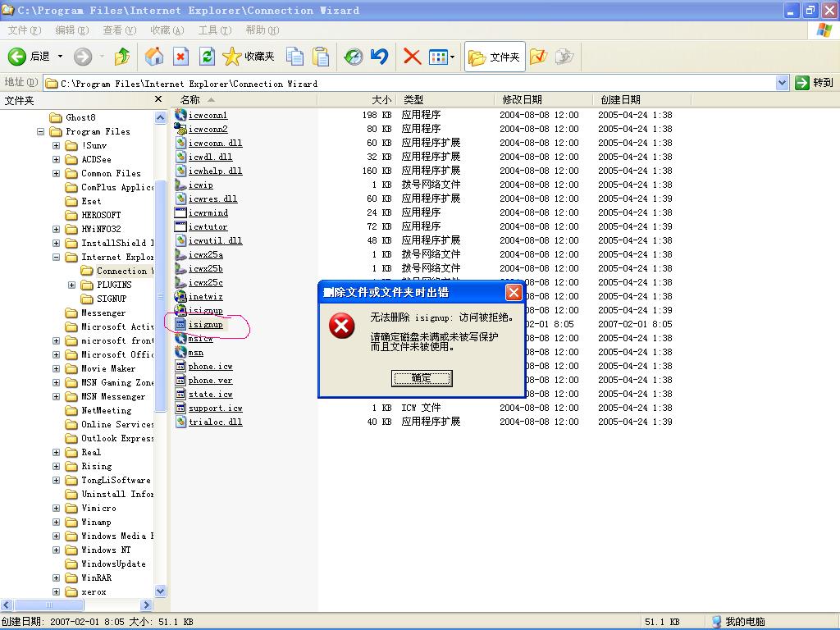
Task: Open the 编辑(E) menu
Action: tap(72, 30)
